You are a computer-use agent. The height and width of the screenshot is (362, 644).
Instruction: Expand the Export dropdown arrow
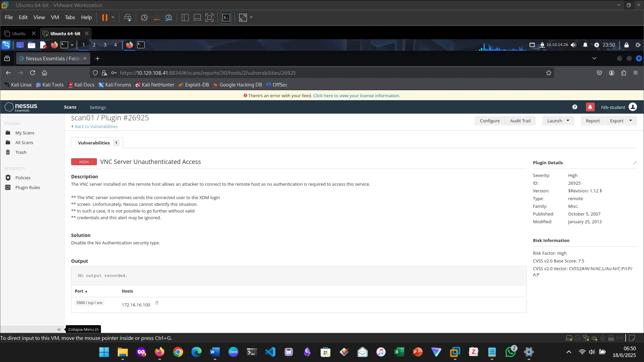tap(630, 121)
